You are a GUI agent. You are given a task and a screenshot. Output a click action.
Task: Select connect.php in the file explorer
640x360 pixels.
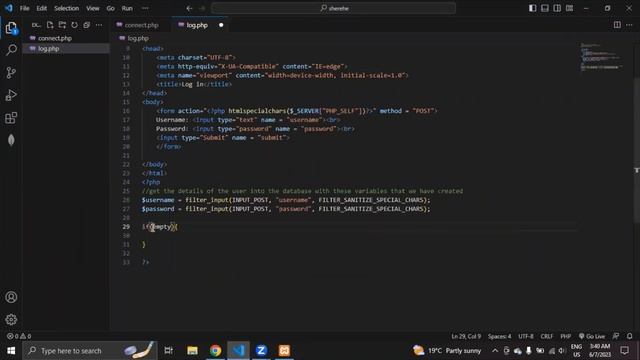[66, 38]
